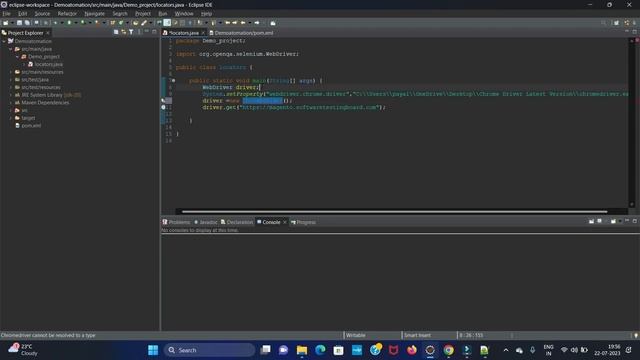Open Chrome from the taskbar
The image size is (640, 360).
[x=448, y=350]
